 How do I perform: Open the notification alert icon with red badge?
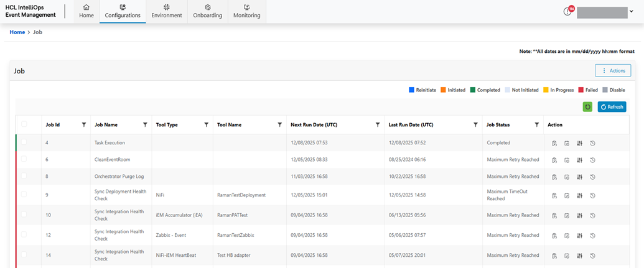point(567,11)
